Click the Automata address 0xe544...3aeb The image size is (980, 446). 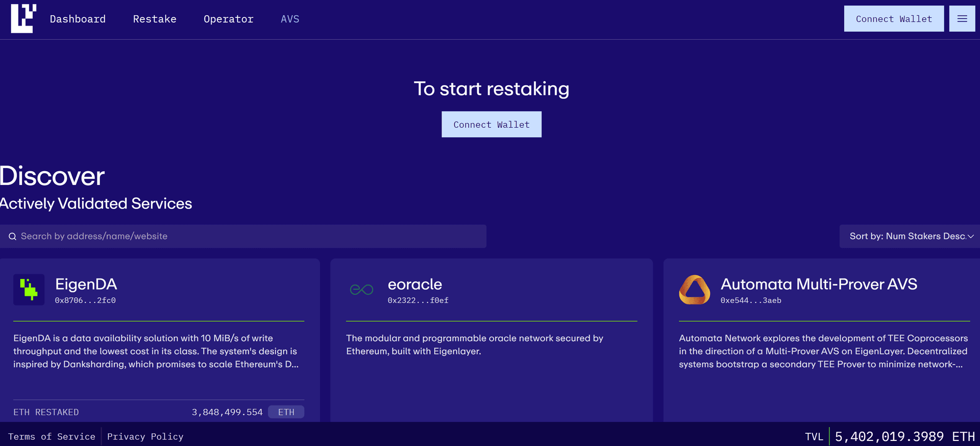point(751,300)
